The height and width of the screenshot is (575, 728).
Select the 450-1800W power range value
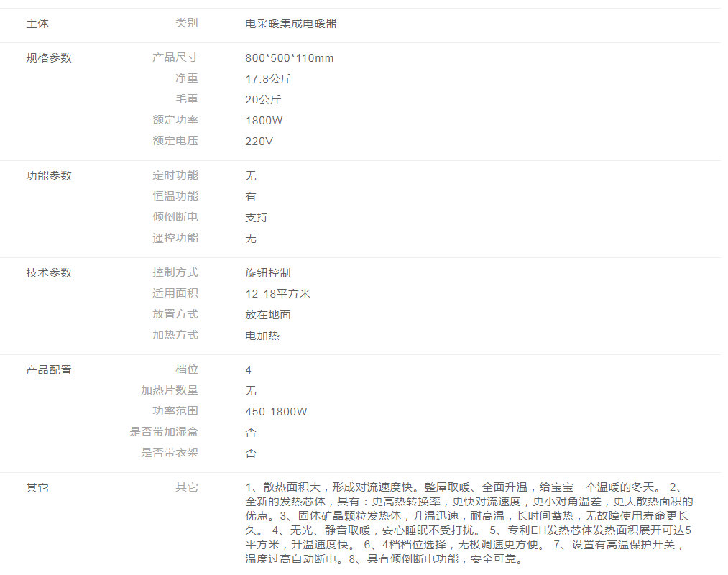tap(276, 412)
